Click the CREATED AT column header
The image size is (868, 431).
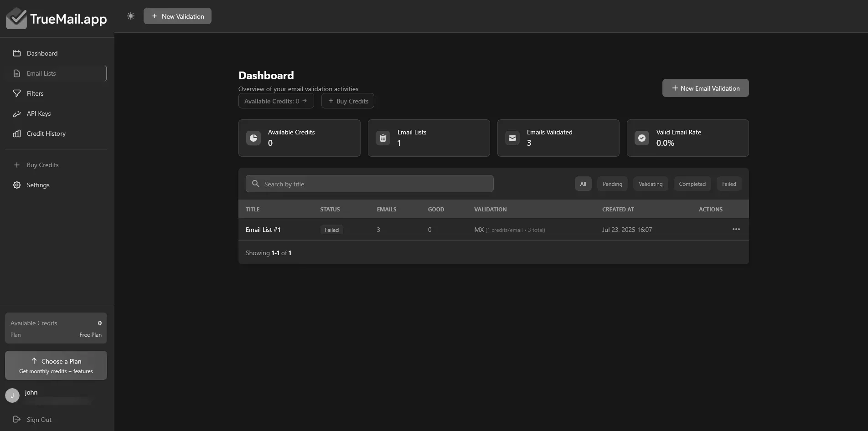tap(618, 210)
